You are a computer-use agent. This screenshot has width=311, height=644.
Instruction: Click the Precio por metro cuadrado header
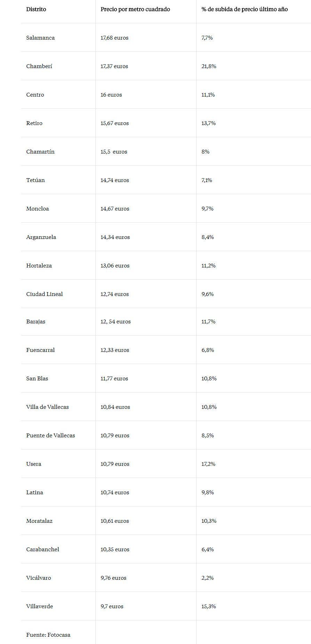pyautogui.click(x=135, y=9)
